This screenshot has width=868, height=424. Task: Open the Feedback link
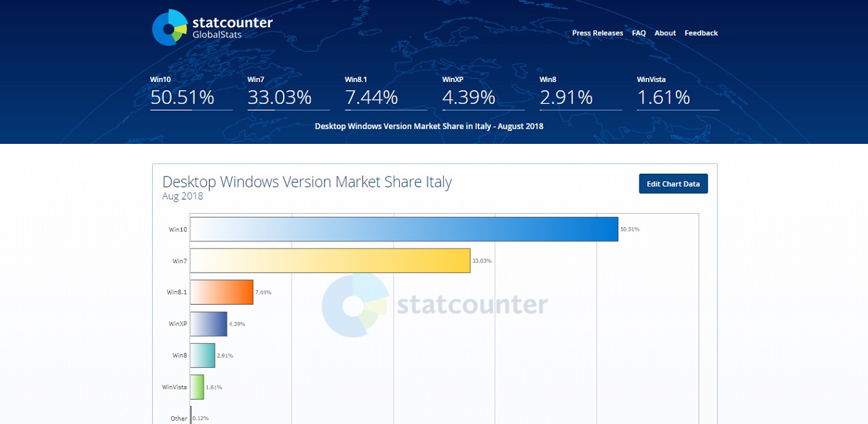point(701,33)
